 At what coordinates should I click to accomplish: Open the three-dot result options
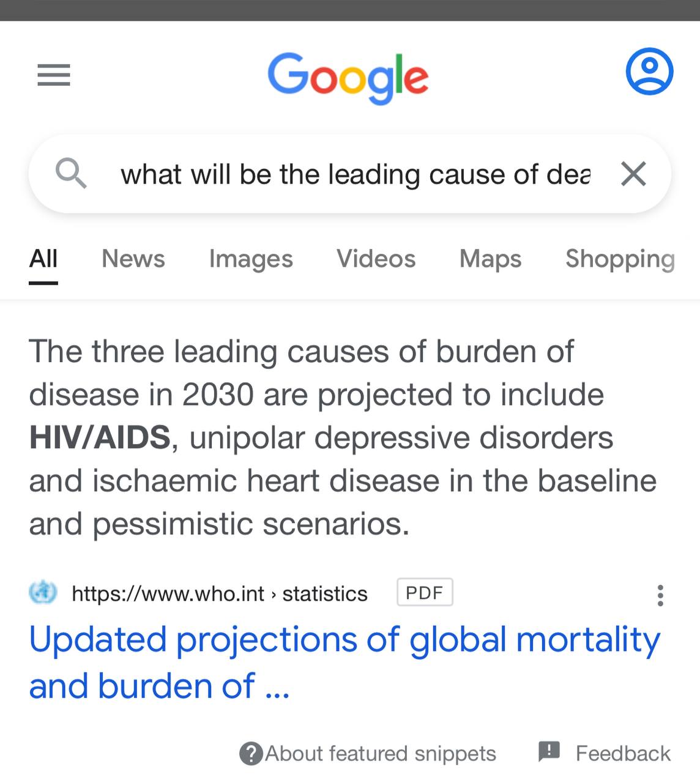coord(660,595)
